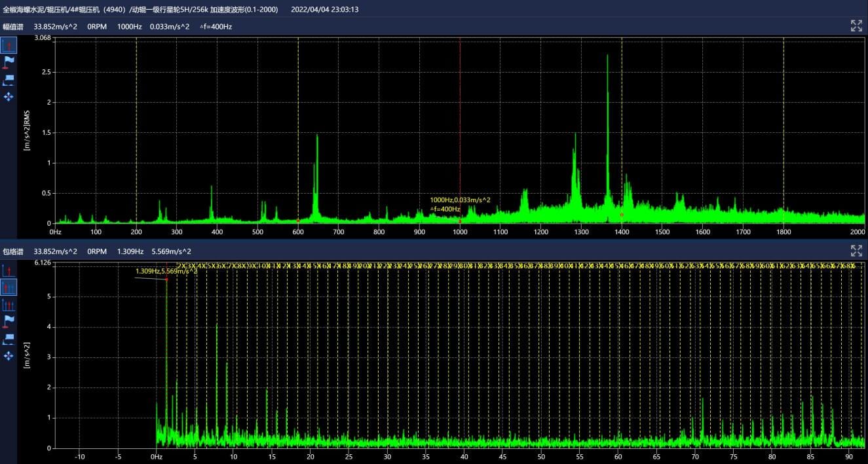The image size is (868, 464).
Task: Select pan/move tool in amplitude spectrum panel
Action: click(9, 97)
